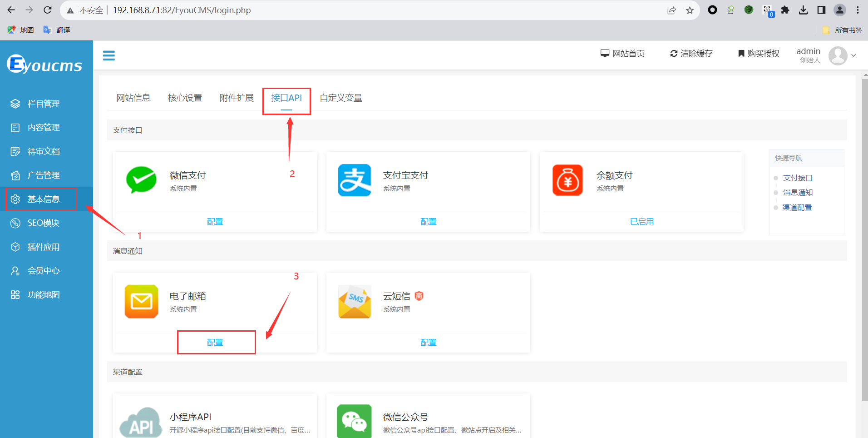868x438 pixels.
Task: Open 内容管理 in sidebar
Action: (46, 128)
